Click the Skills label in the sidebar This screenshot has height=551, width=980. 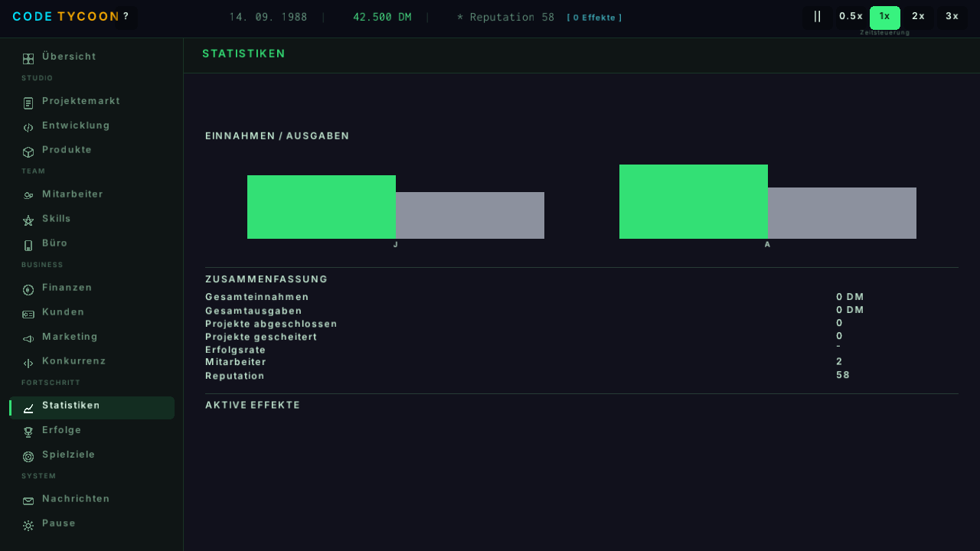57,219
